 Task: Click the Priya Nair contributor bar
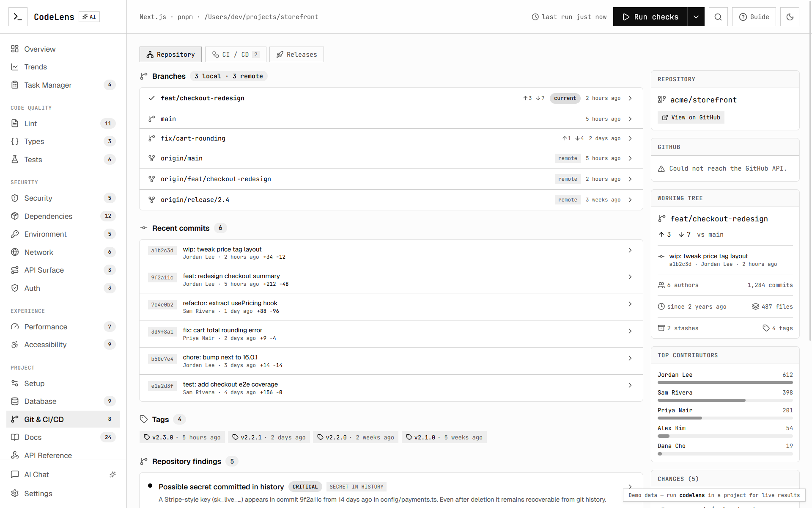pos(725,418)
